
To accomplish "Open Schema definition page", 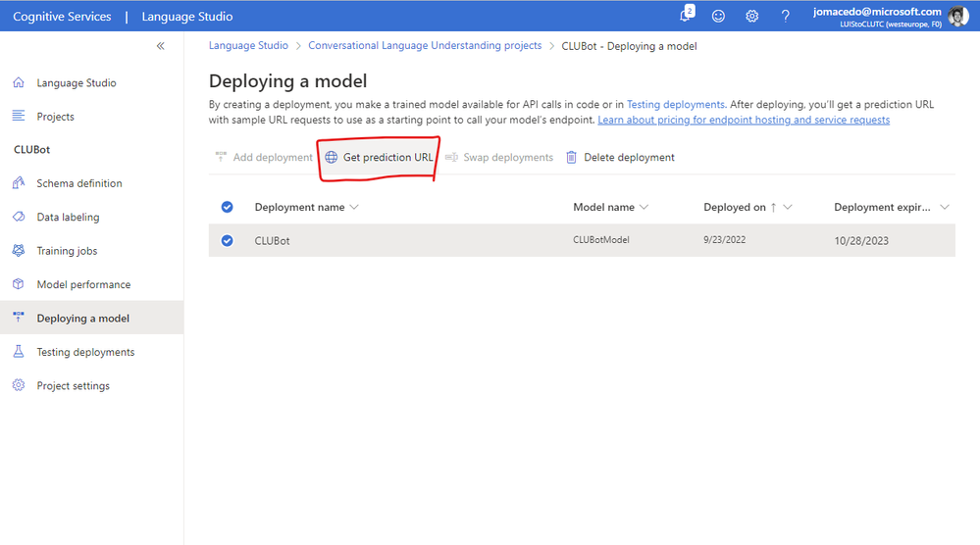I will click(79, 183).
